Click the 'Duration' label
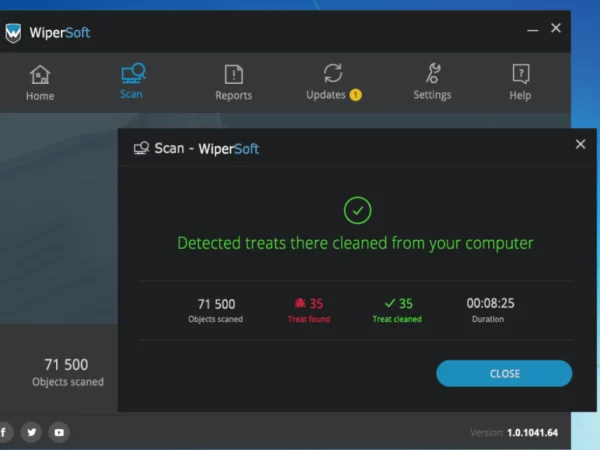 click(x=488, y=319)
